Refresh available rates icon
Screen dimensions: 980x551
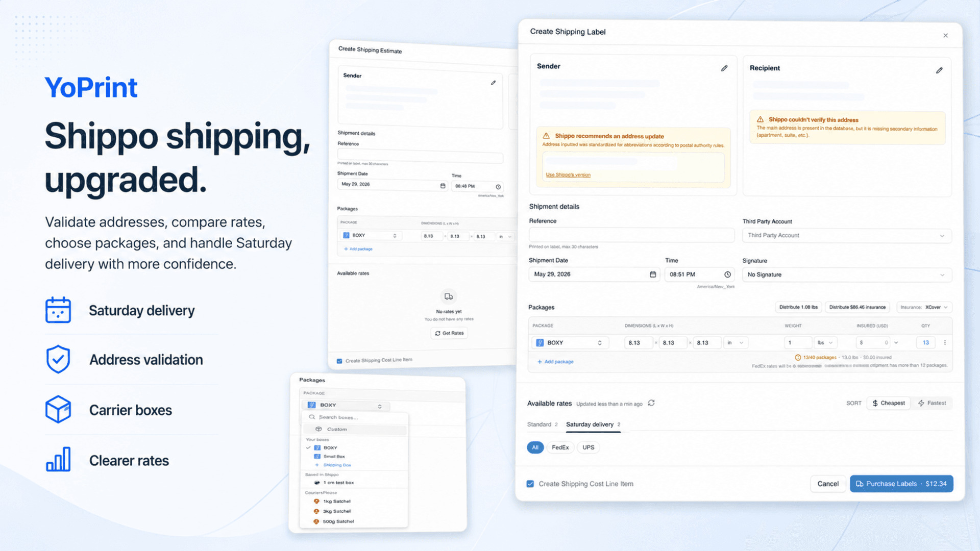coord(651,403)
